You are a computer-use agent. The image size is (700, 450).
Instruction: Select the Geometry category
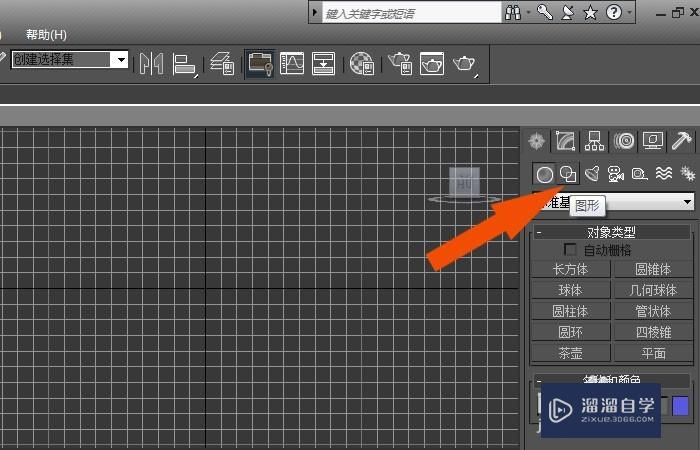tap(544, 174)
